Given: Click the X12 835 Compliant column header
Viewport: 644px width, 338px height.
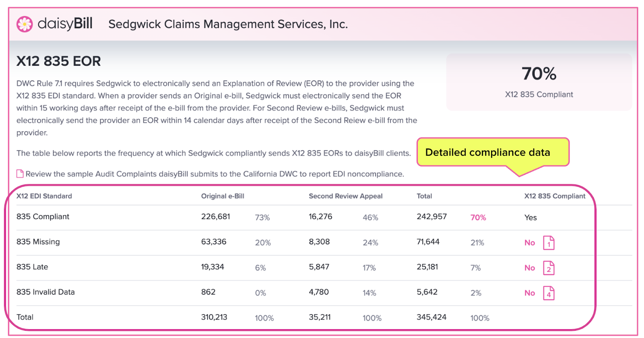Looking at the screenshot, I should coord(555,196).
